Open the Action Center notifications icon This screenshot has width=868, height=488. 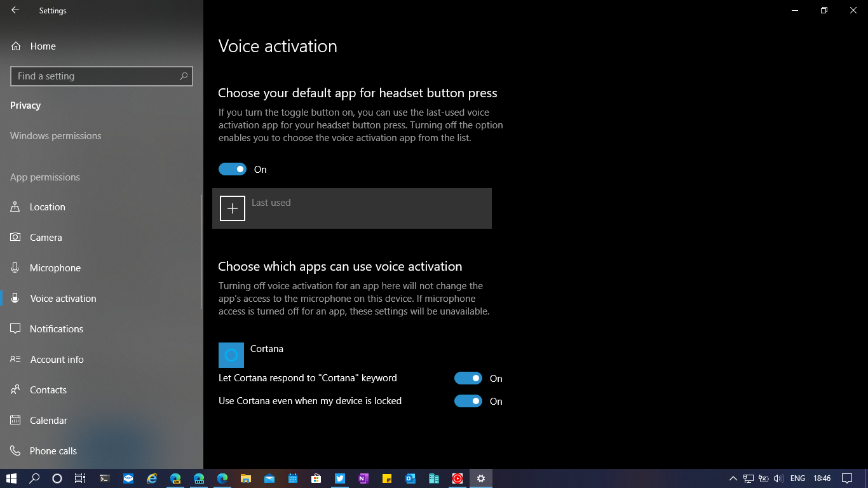847,478
